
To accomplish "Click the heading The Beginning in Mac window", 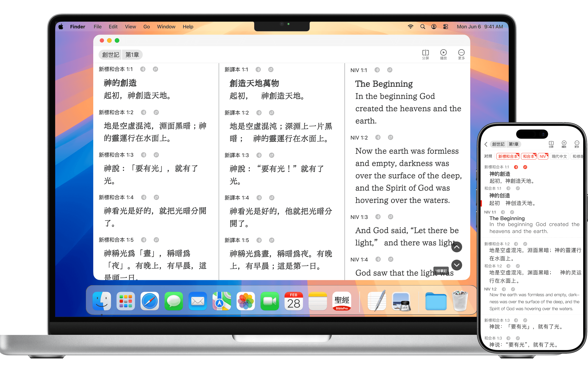I will click(x=384, y=84).
